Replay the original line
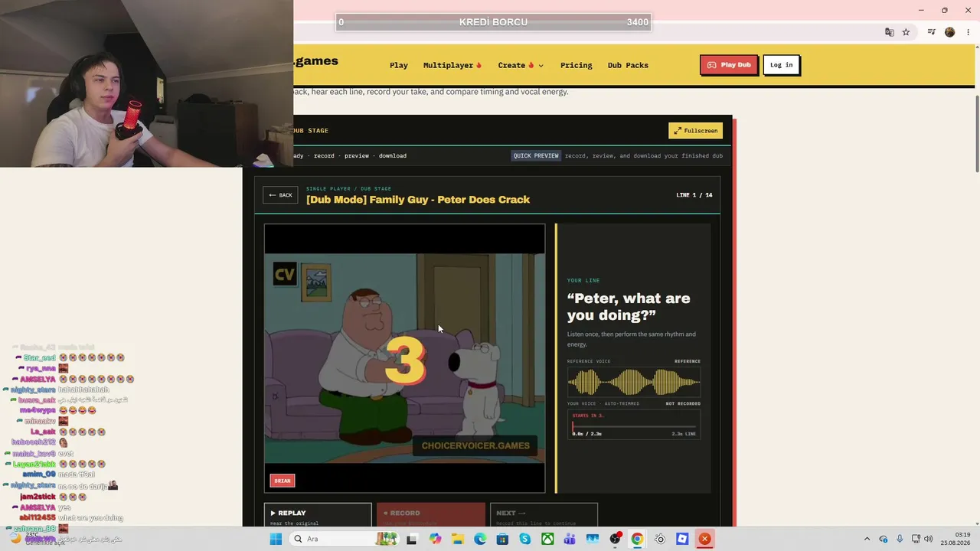The width and height of the screenshot is (980, 551). coord(318,516)
